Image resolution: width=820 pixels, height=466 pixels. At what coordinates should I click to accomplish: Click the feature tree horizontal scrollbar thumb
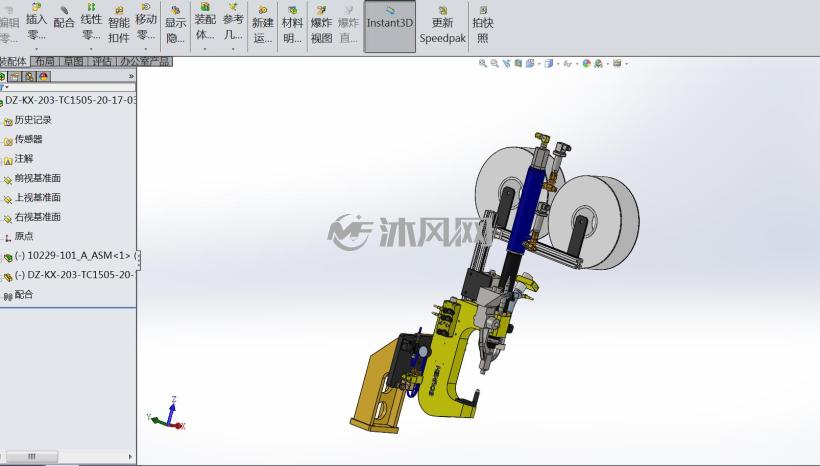point(32,457)
